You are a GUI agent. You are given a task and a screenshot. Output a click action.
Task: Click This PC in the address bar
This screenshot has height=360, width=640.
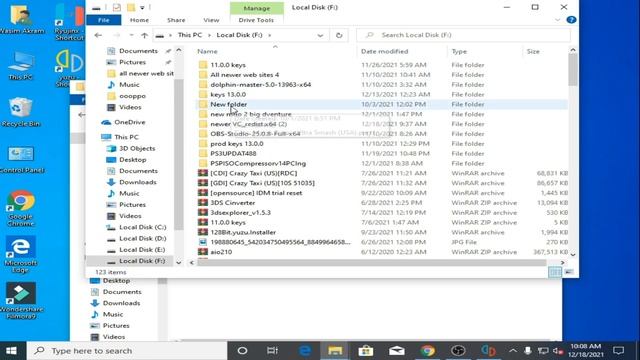(190, 35)
